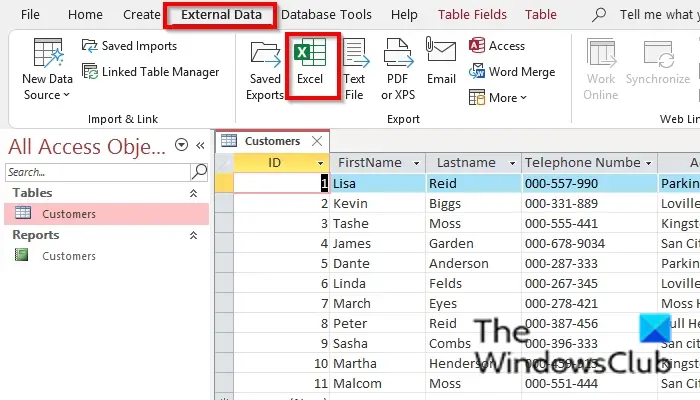Collapse the Tables group
Image resolution: width=700 pixels, height=400 pixels.
pyautogui.click(x=193, y=193)
